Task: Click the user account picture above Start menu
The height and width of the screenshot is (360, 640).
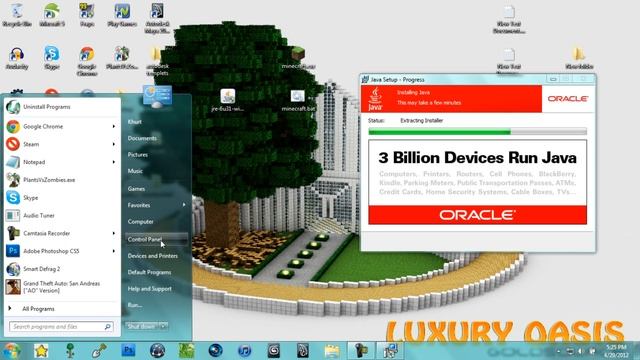Action: click(x=157, y=97)
